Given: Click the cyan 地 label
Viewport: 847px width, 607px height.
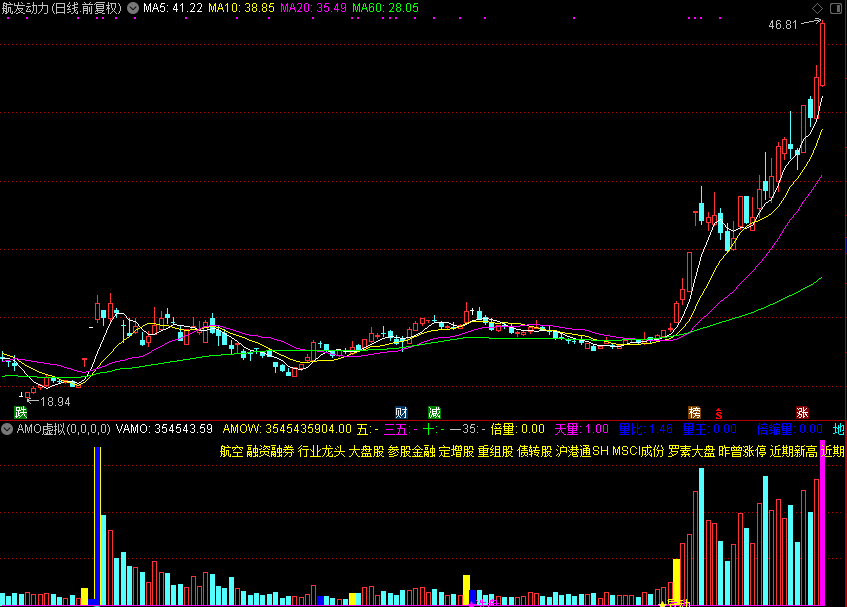Looking at the screenshot, I should 838,429.
